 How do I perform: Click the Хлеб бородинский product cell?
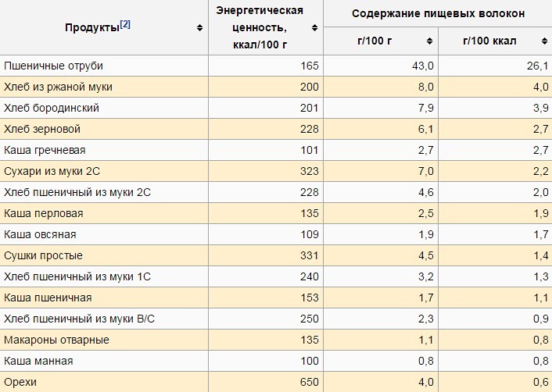coord(52,108)
